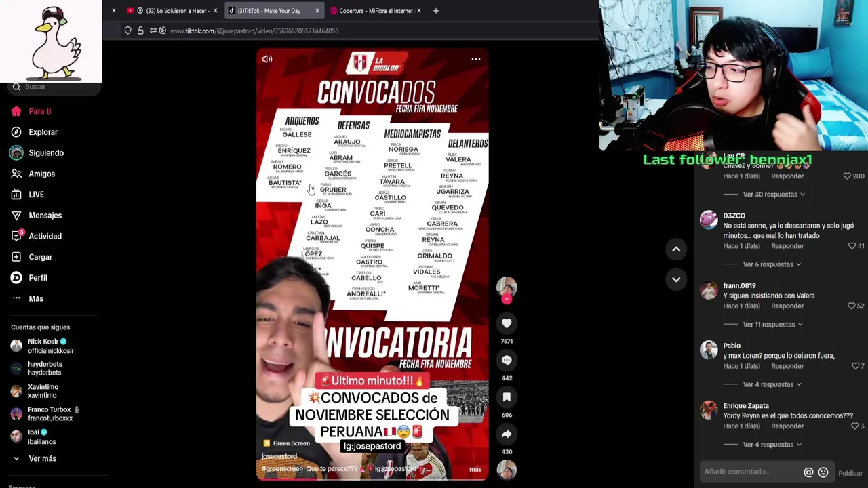Viewport: 868px width, 488px height.
Task: Expand Ver 4 respuestas under Pablo
Action: point(772,384)
